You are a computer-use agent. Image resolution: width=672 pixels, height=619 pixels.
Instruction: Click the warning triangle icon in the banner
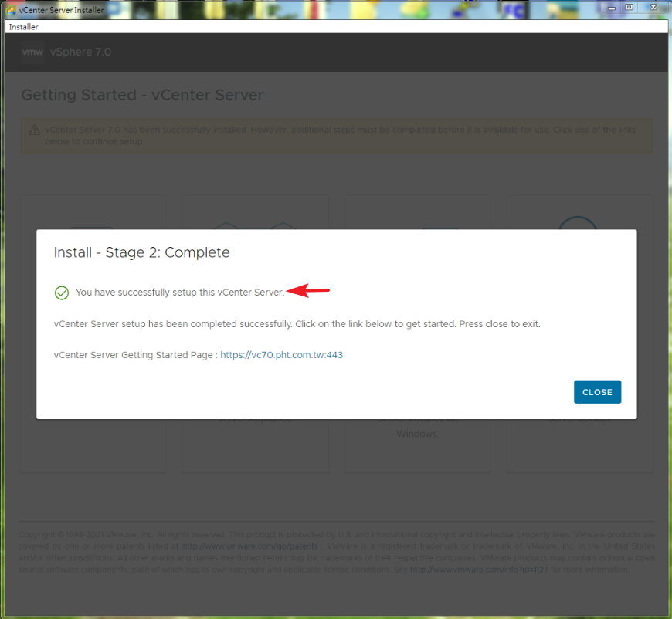point(34,130)
